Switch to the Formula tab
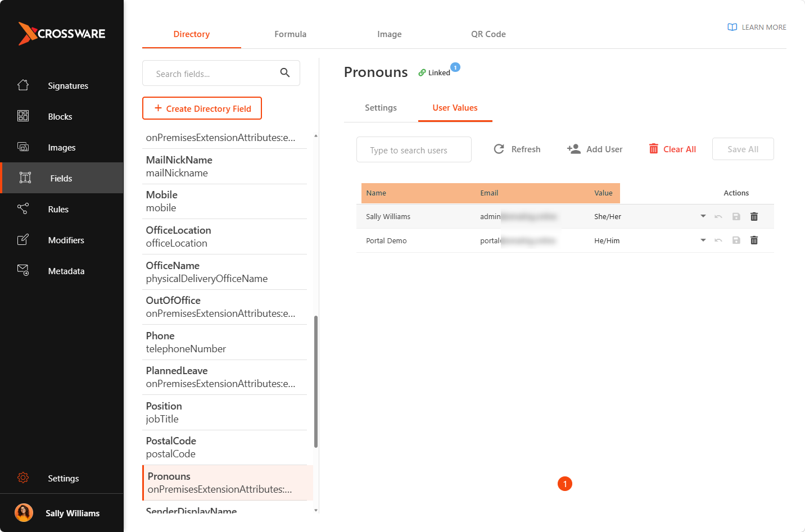This screenshot has height=532, width=805. (x=291, y=34)
